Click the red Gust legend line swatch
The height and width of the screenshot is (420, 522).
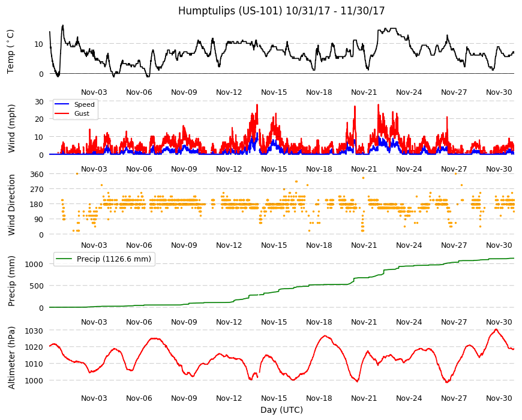[62, 113]
